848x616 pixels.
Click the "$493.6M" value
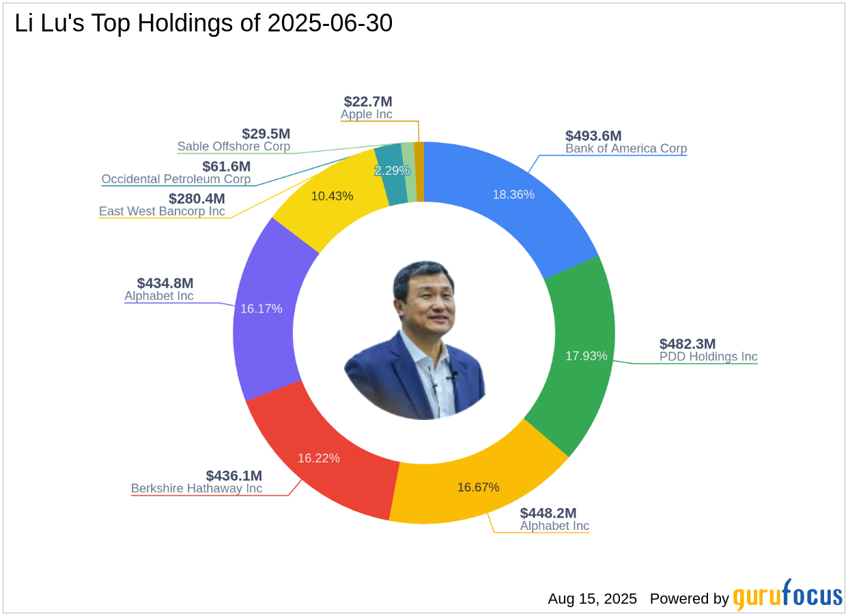[593, 136]
